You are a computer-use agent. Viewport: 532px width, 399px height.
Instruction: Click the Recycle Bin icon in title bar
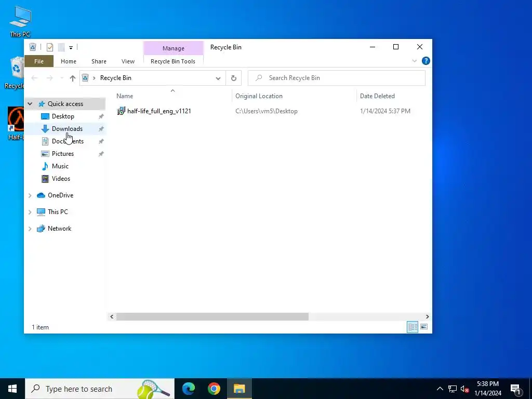pos(33,47)
